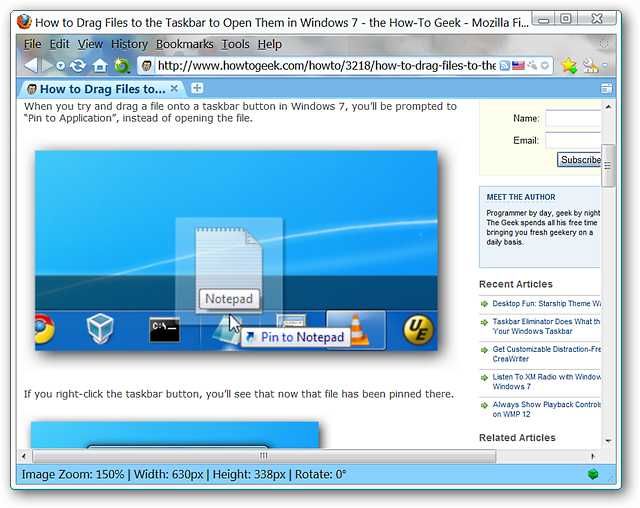Go back with the Back arrow button
This screenshot has width=640, height=508.
point(31,65)
